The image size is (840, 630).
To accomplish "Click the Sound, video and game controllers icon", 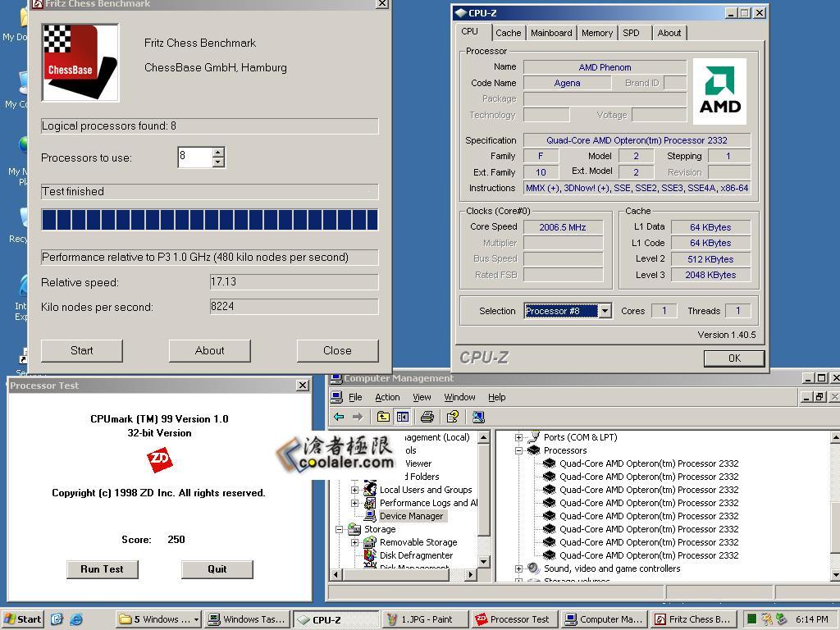I will [533, 568].
